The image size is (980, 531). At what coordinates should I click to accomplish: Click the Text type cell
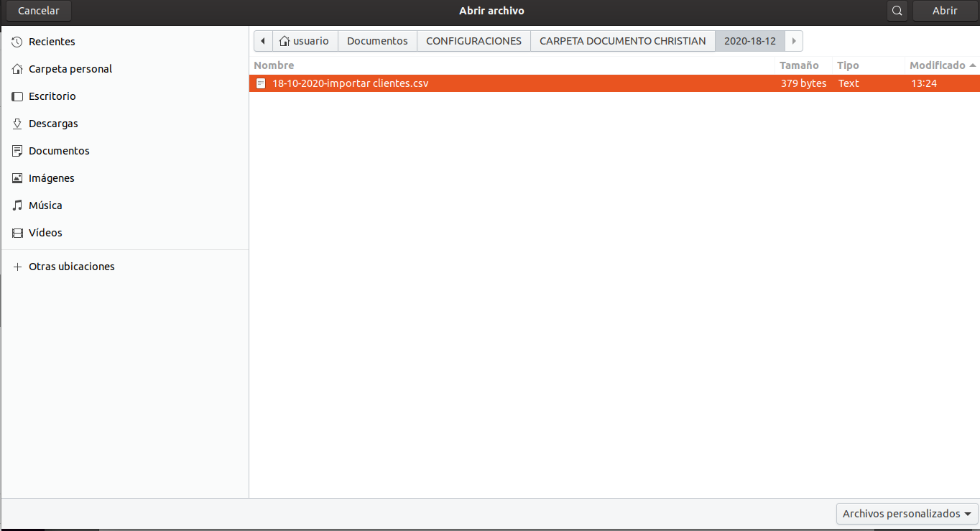[849, 83]
